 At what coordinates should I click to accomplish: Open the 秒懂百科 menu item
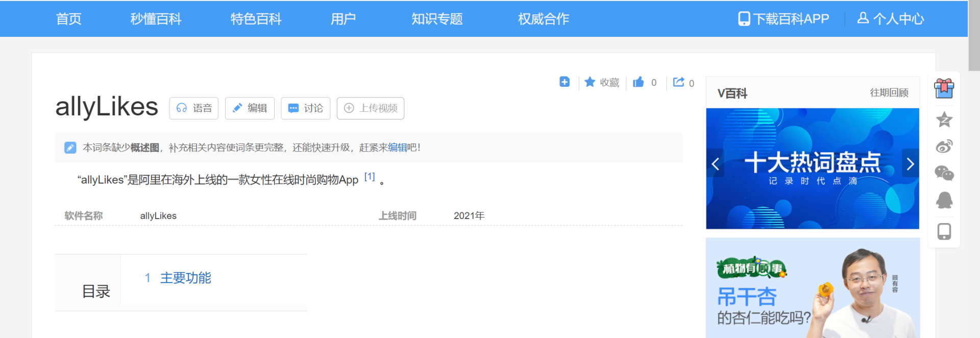pos(156,19)
